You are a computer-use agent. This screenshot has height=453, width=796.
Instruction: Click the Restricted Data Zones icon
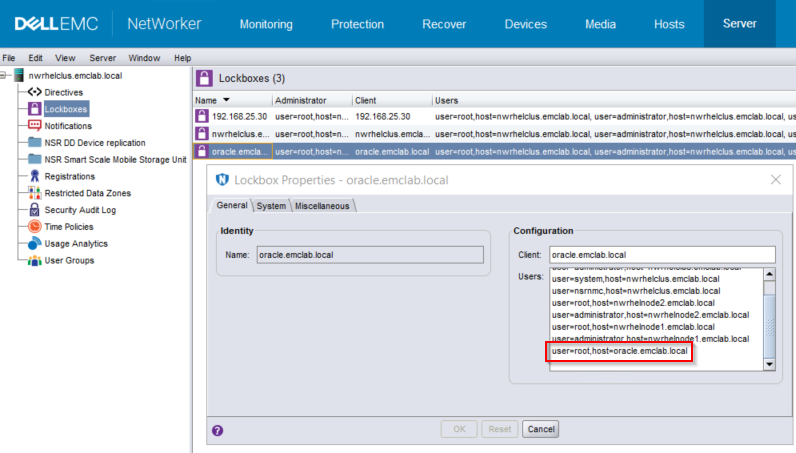[35, 192]
